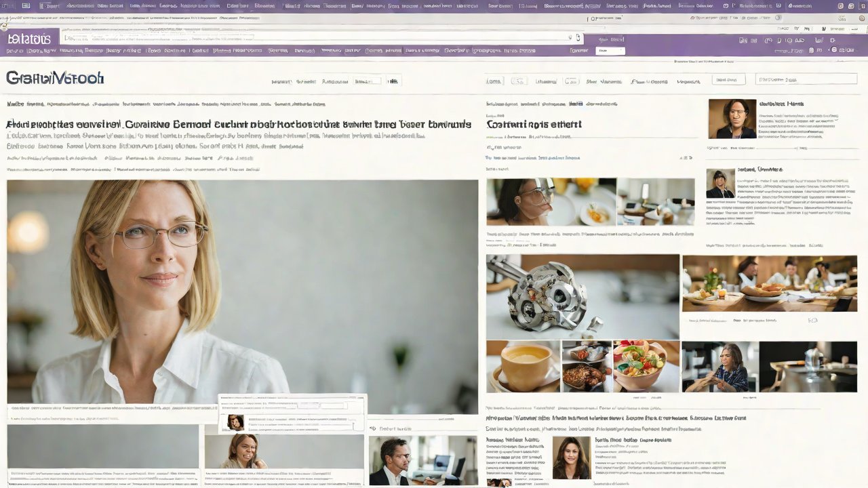
Task: Select the coffee cup thumbnail
Action: 523,366
